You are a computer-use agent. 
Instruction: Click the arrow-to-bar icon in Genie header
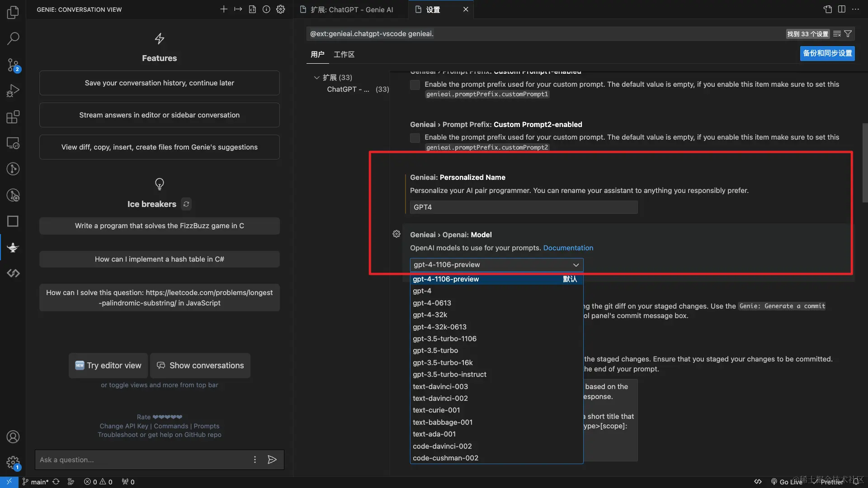(x=238, y=9)
